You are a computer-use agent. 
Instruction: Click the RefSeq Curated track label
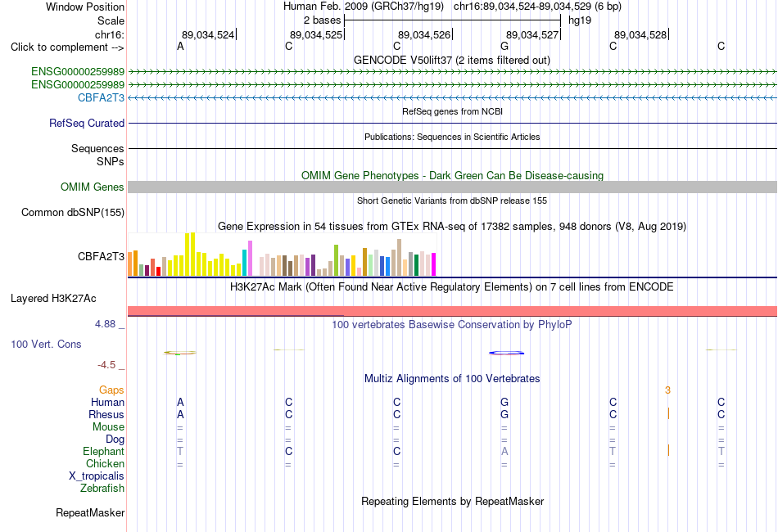pos(87,123)
